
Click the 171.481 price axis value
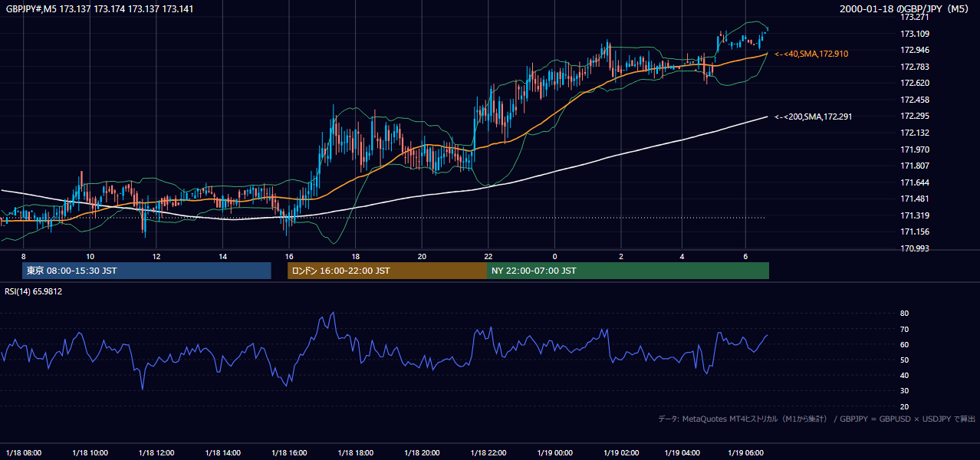click(915, 199)
